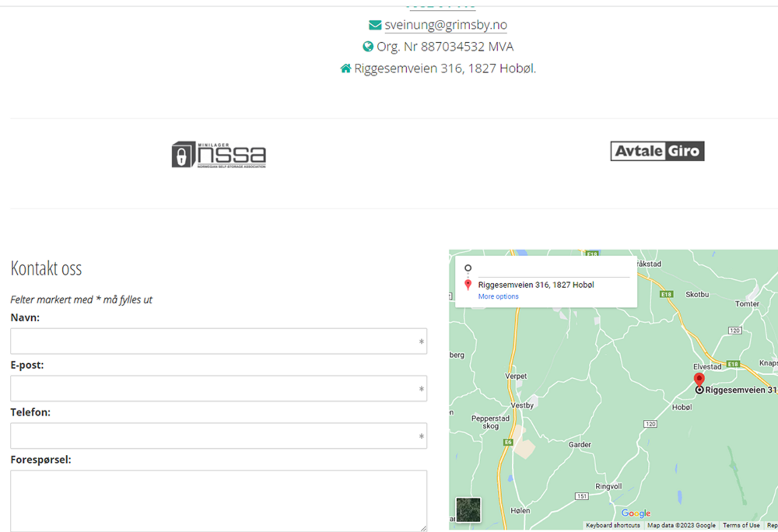
Task: Open the map Terms of Use link
Action: 741,525
